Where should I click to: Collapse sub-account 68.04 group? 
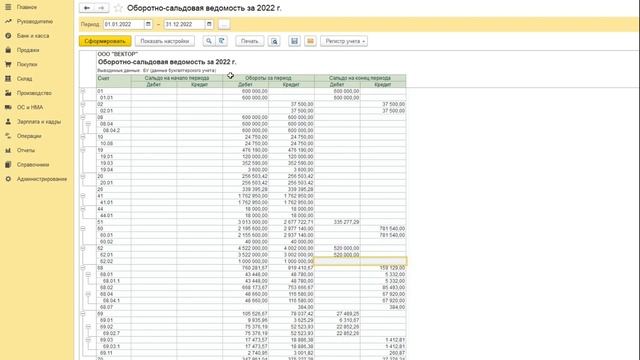[88, 294]
